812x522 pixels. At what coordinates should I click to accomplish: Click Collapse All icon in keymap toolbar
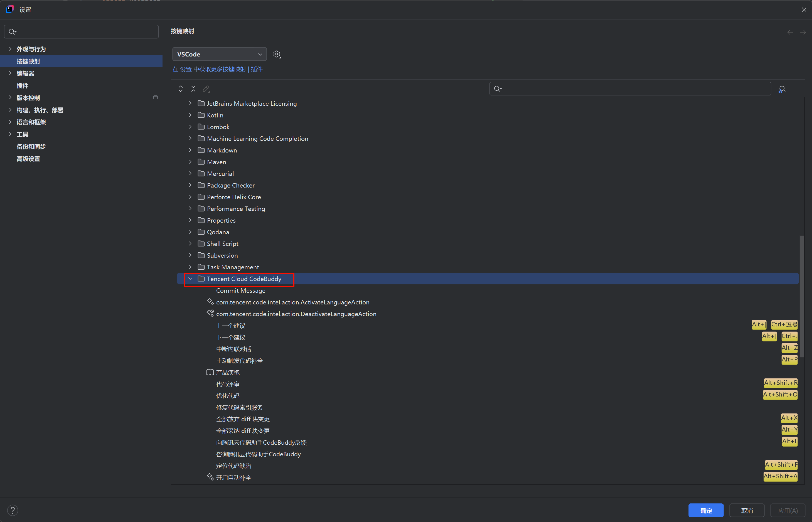click(x=193, y=89)
